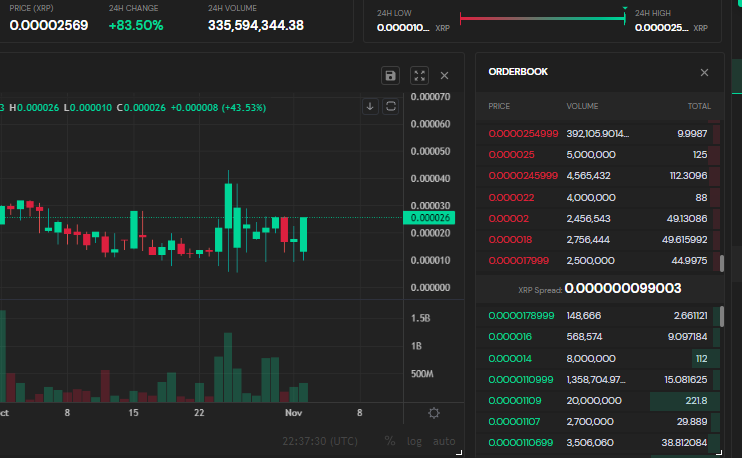Image resolution: width=742 pixels, height=458 pixels.
Task: Click total 221.8 in buy orders
Action: 696,401
